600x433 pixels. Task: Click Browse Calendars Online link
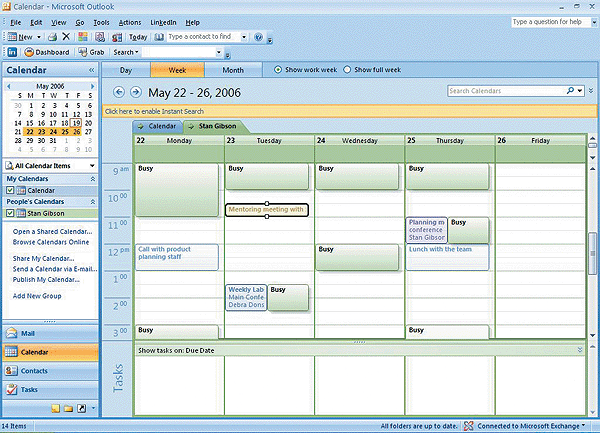pos(51,242)
